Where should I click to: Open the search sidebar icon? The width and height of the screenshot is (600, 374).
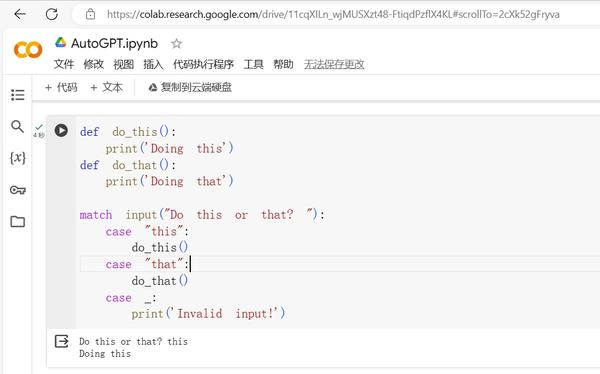click(x=17, y=126)
